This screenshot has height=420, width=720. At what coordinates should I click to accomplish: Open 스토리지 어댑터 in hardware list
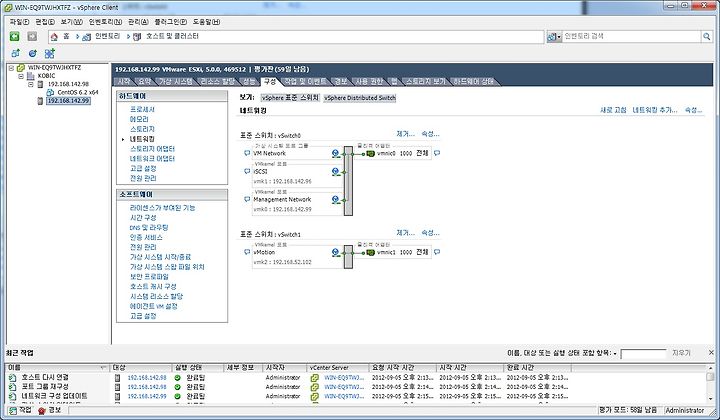tap(152, 149)
